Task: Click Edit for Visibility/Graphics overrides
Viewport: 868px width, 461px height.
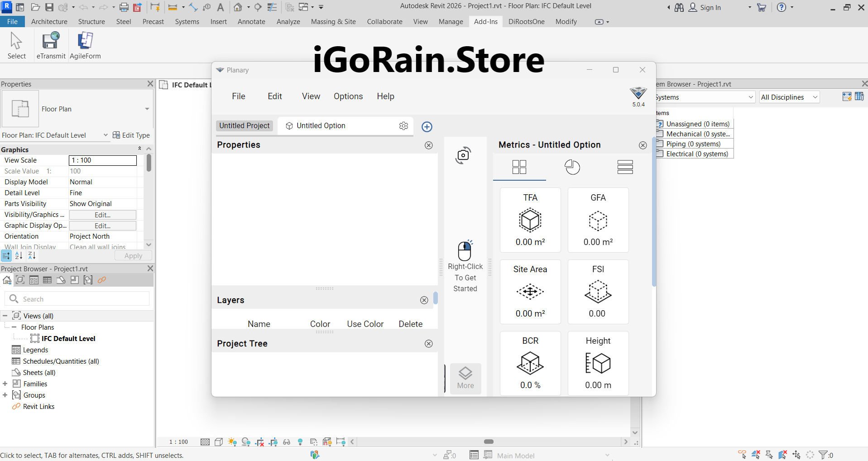Action: (102, 215)
